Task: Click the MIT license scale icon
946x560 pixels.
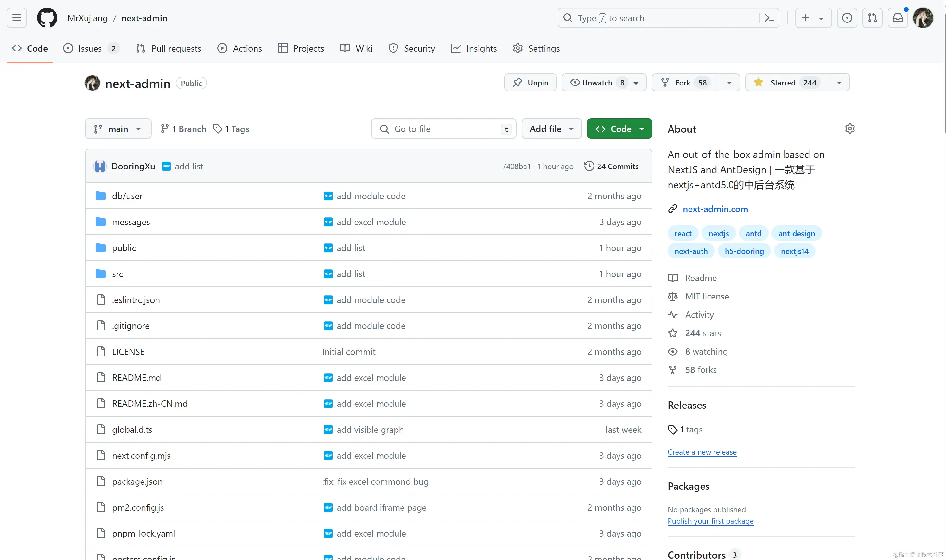Action: [x=673, y=296]
